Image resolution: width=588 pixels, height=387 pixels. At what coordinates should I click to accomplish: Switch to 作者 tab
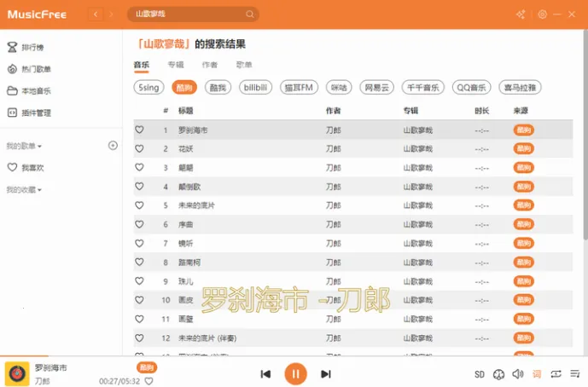point(210,65)
